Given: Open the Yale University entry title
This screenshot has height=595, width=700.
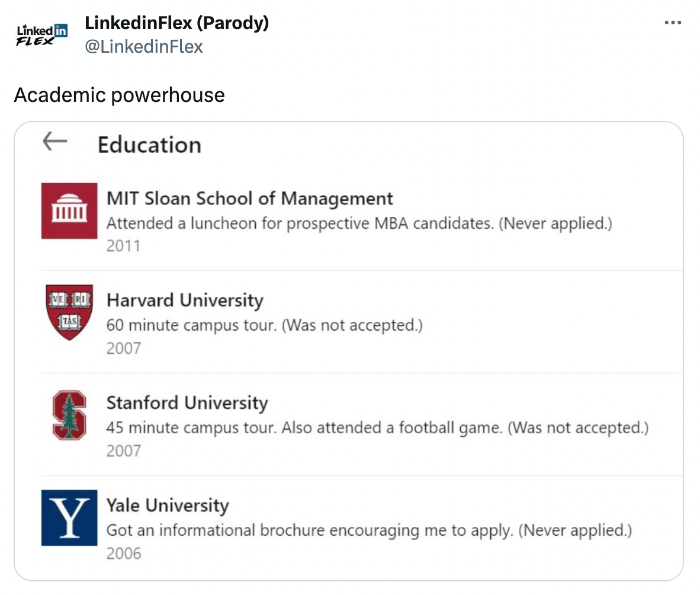Looking at the screenshot, I should pos(168,506).
